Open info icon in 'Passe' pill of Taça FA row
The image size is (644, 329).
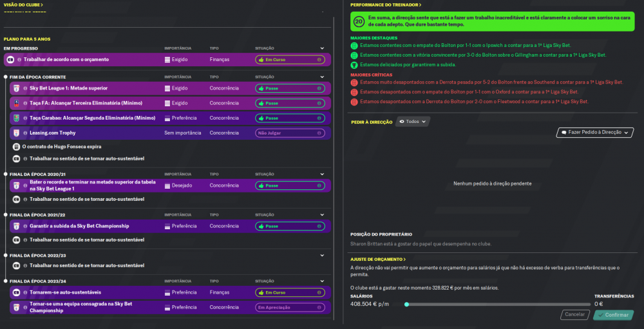[x=319, y=103]
